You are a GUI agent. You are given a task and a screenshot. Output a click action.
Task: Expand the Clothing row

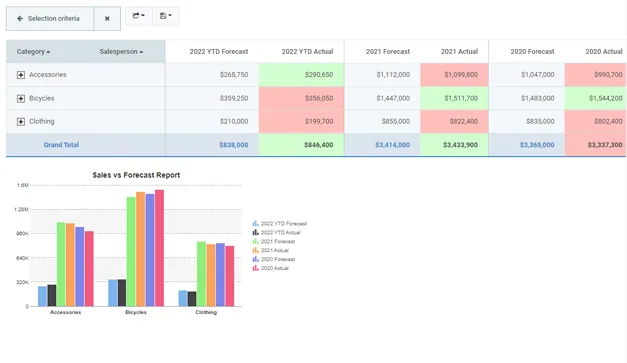(x=21, y=122)
